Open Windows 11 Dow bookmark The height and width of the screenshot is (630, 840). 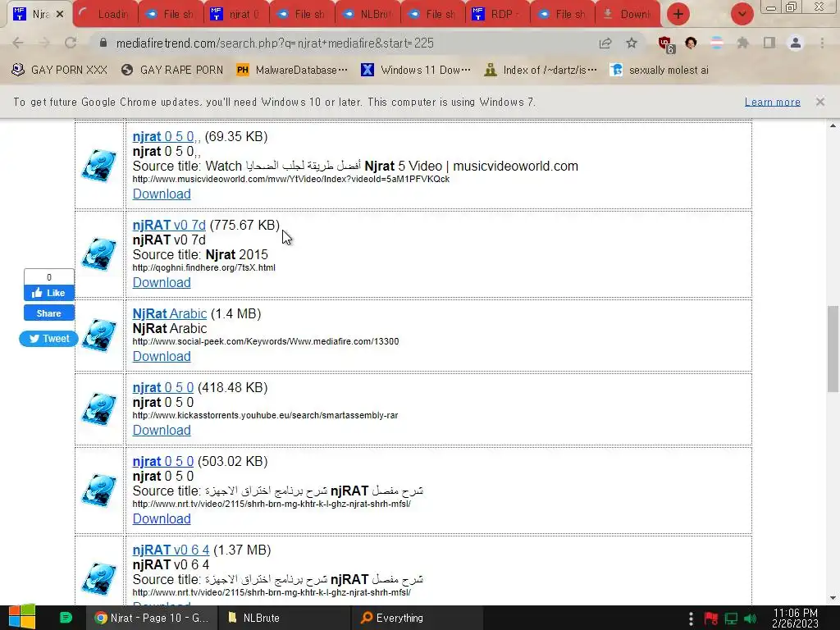click(x=416, y=70)
